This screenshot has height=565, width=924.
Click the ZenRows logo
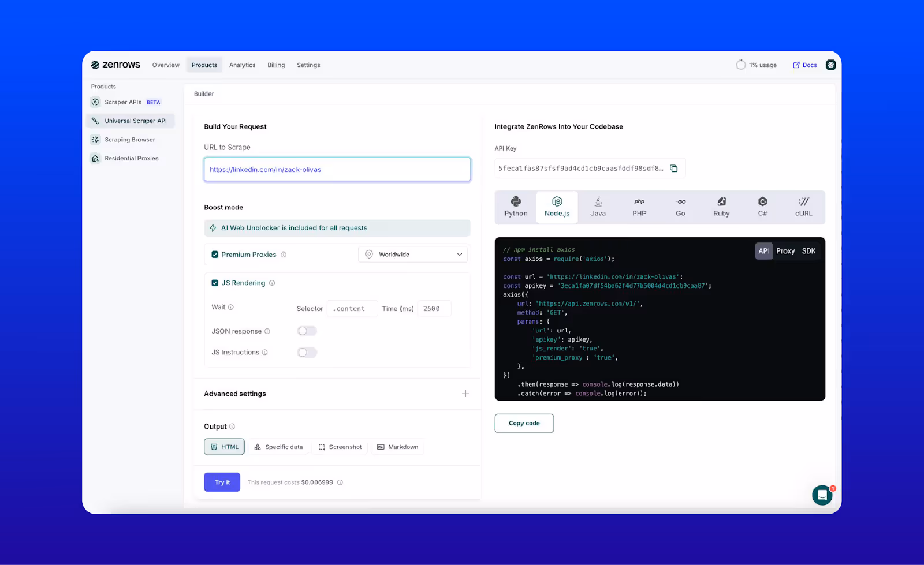pos(115,65)
